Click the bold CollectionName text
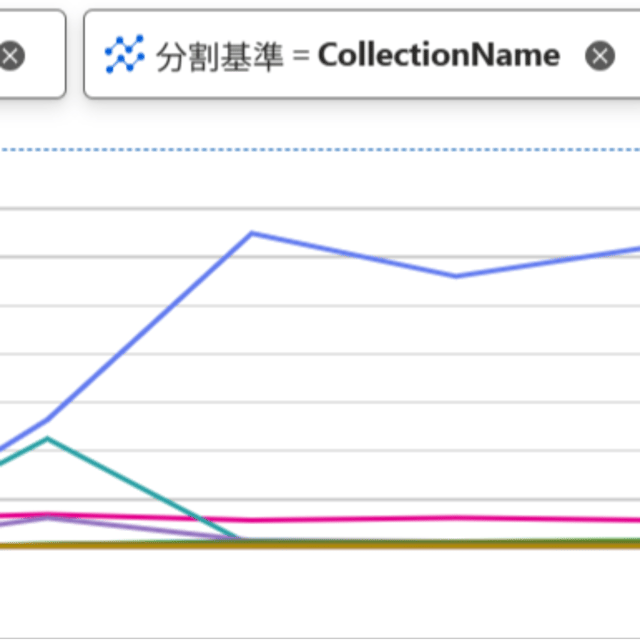640x640 pixels. (438, 55)
